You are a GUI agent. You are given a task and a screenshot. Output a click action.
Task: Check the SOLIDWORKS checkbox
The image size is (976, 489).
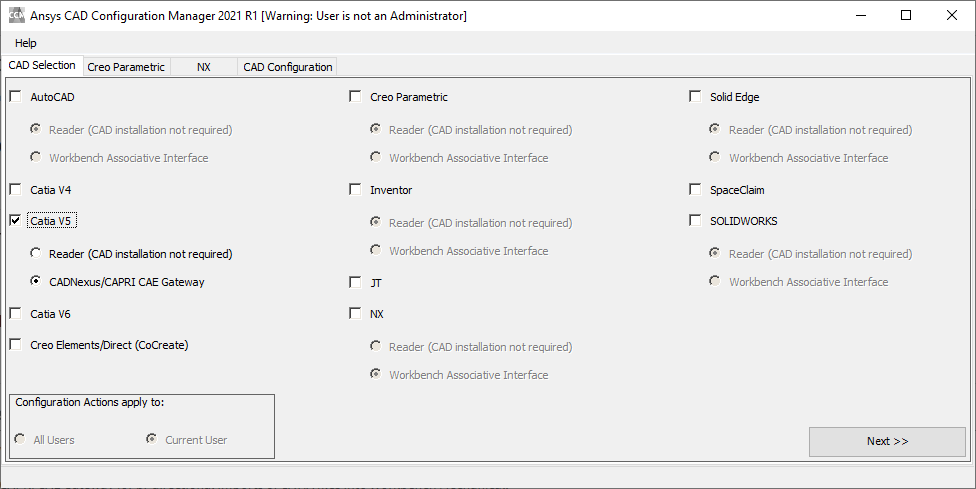pyautogui.click(x=695, y=221)
